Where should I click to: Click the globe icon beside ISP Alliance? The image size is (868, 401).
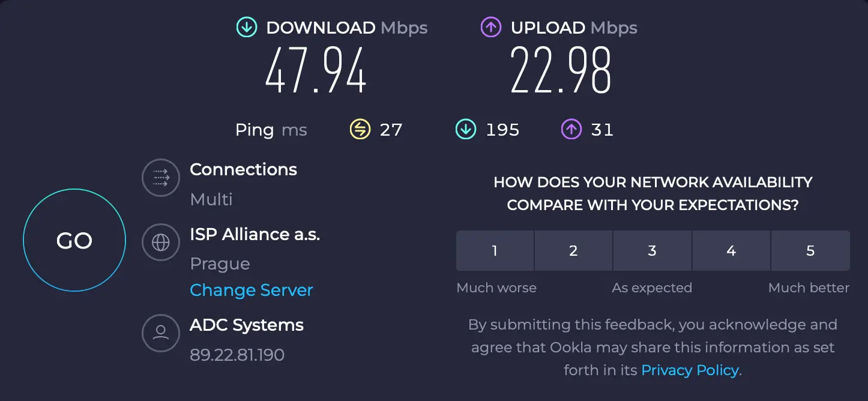pos(161,243)
